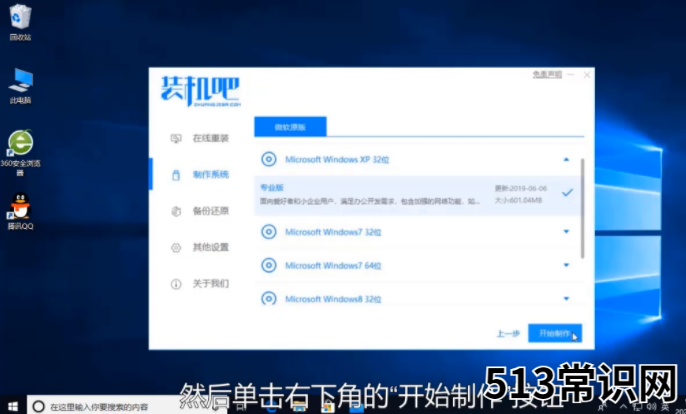The height and width of the screenshot is (414, 686).
Task: Open the 在线重装 menu item
Action: pos(211,139)
